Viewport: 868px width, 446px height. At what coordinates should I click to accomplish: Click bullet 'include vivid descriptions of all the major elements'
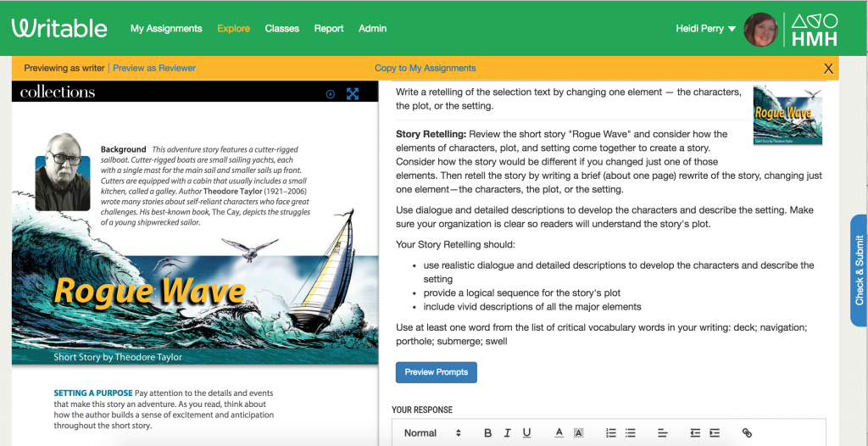click(x=532, y=306)
